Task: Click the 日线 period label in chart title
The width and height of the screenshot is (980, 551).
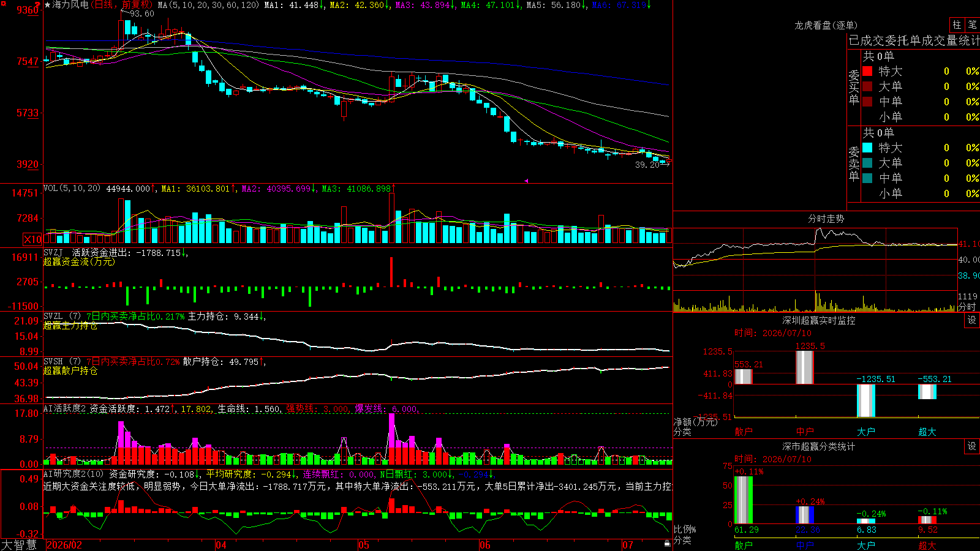Action: tap(104, 5)
